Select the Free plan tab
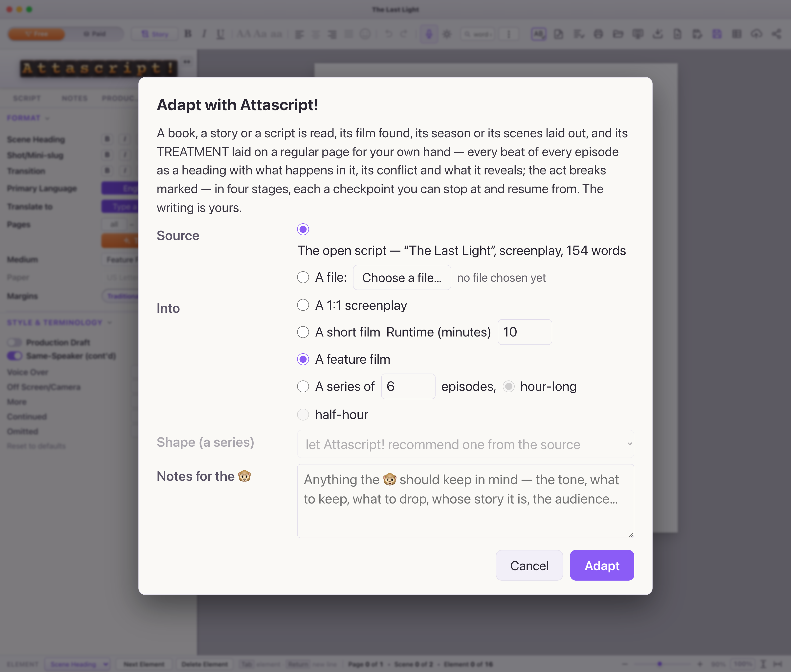The height and width of the screenshot is (672, 791). (37, 34)
